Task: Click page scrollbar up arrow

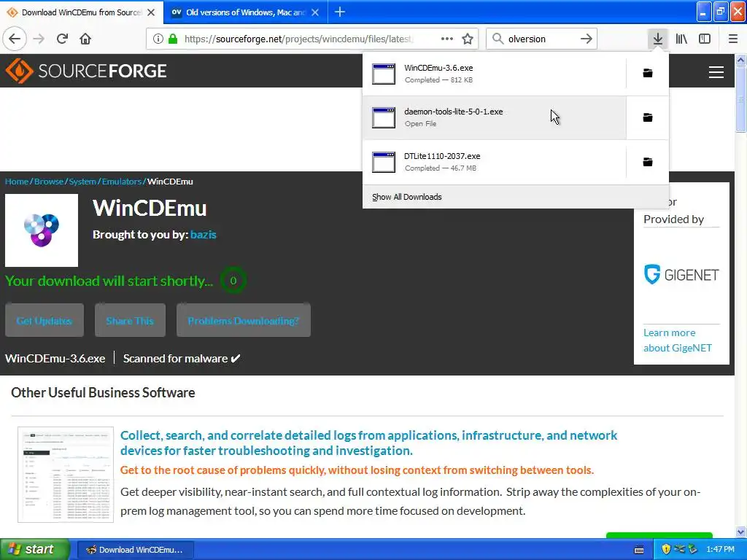Action: click(740, 60)
